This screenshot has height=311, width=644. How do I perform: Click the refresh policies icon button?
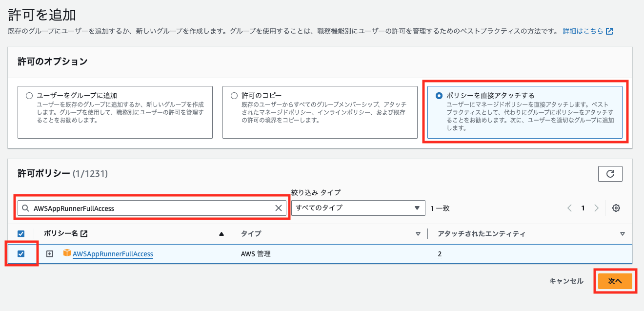pos(610,173)
